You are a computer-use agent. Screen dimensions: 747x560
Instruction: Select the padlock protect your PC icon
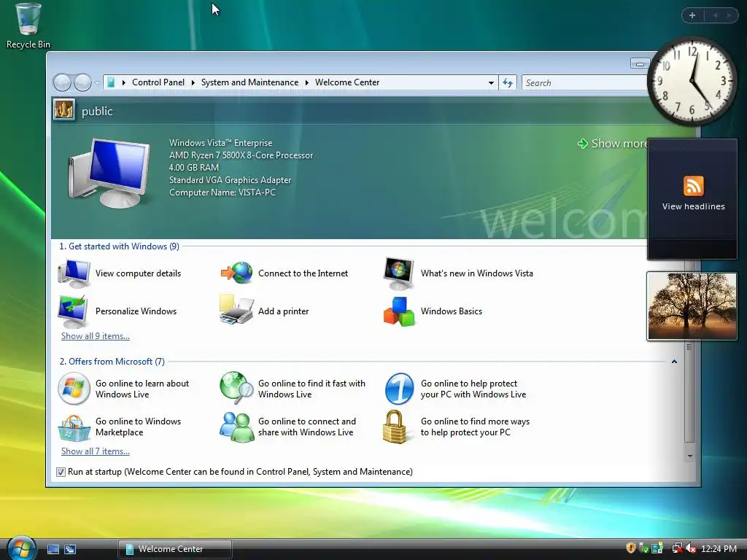tap(395, 427)
